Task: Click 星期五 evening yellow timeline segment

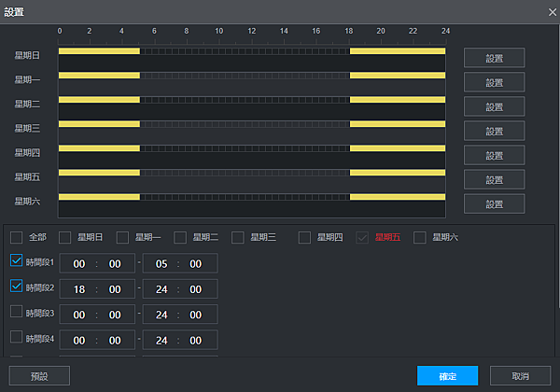Action: coord(398,173)
